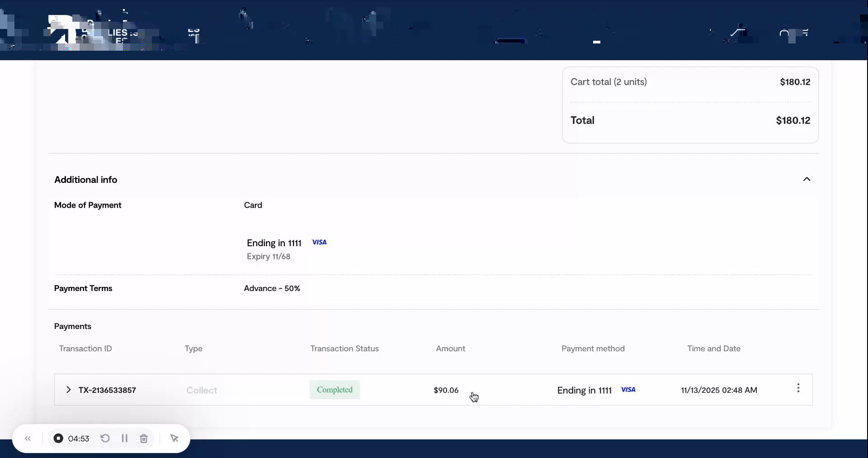868x458 pixels.
Task: Pause the screen recording
Action: click(x=125, y=439)
